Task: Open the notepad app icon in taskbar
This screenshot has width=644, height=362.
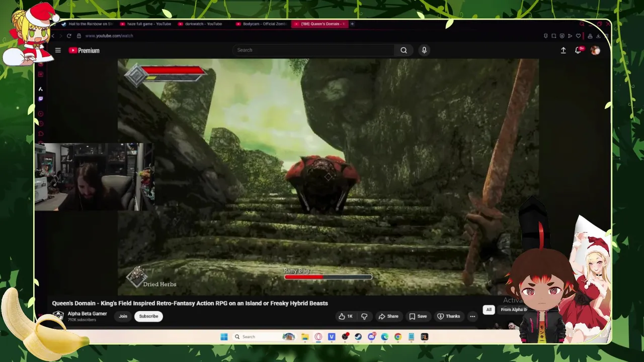Action: tap(411, 337)
